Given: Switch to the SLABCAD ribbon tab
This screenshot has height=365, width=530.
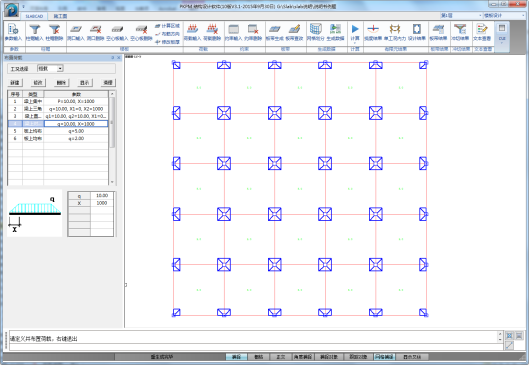Looking at the screenshot, I should 34,16.
